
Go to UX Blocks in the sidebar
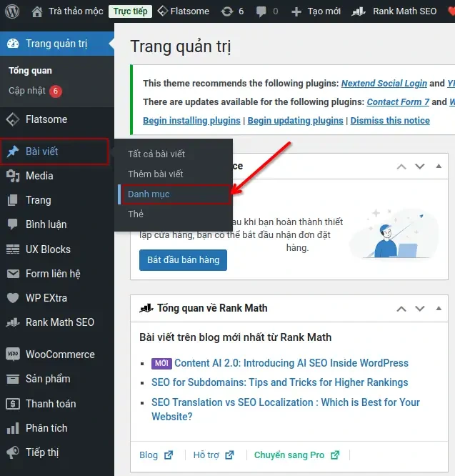coord(48,249)
